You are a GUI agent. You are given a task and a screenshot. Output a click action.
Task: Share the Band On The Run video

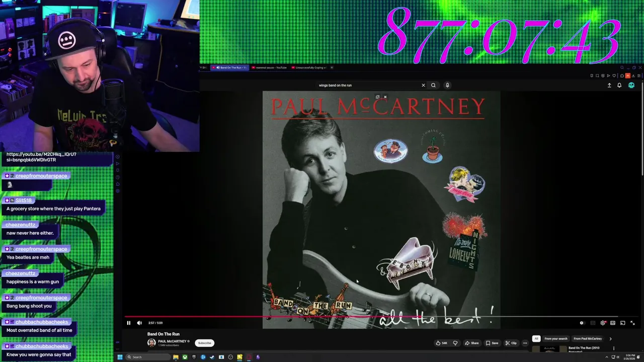click(x=472, y=343)
